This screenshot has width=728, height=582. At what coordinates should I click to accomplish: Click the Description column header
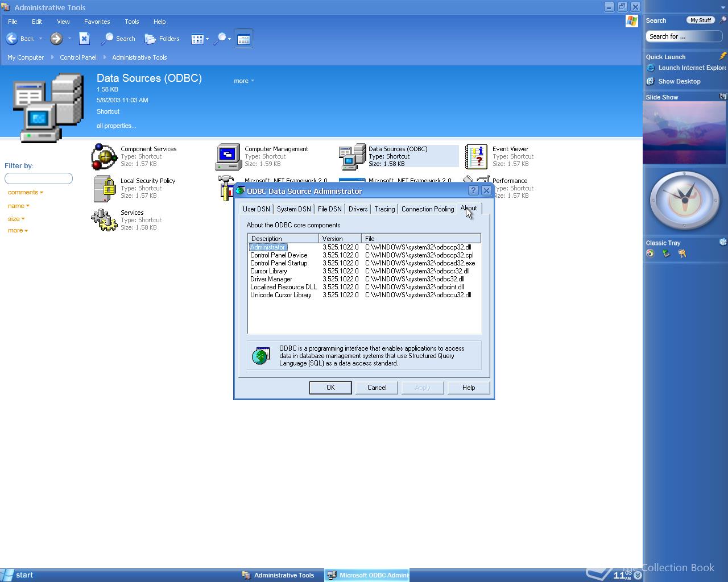283,238
